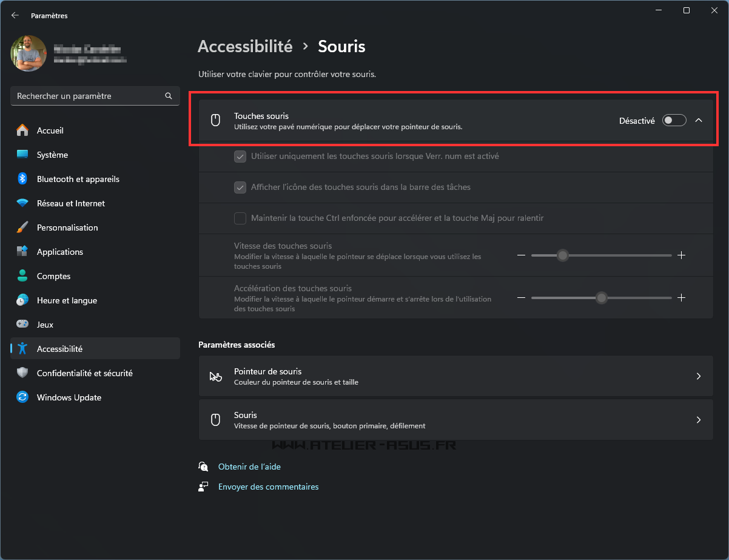729x560 pixels.
Task: Click the Rechercher un paramètre search field
Action: (88, 96)
